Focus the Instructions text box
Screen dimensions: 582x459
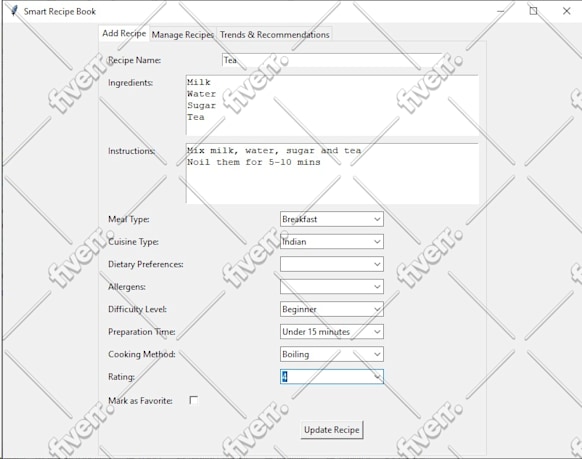pos(332,173)
